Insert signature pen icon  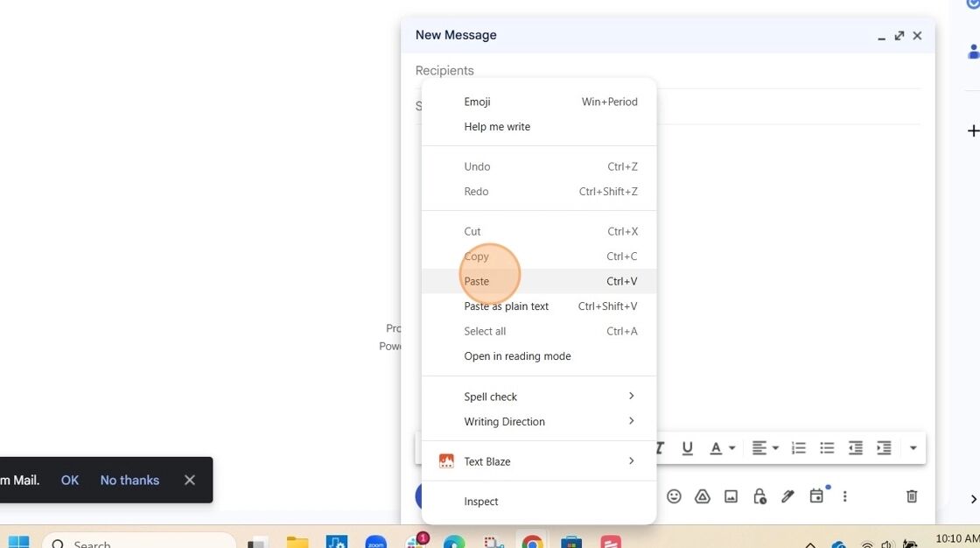tap(787, 496)
